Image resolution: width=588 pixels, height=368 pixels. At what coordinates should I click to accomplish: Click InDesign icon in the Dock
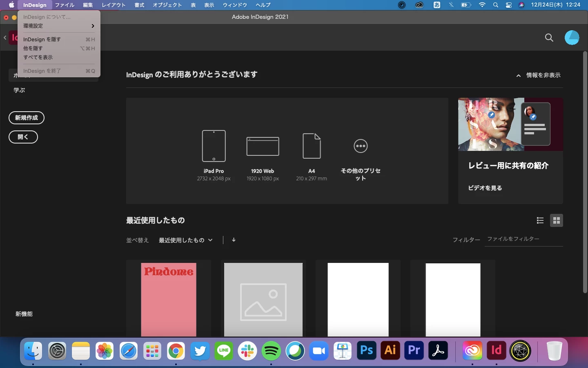(496, 350)
